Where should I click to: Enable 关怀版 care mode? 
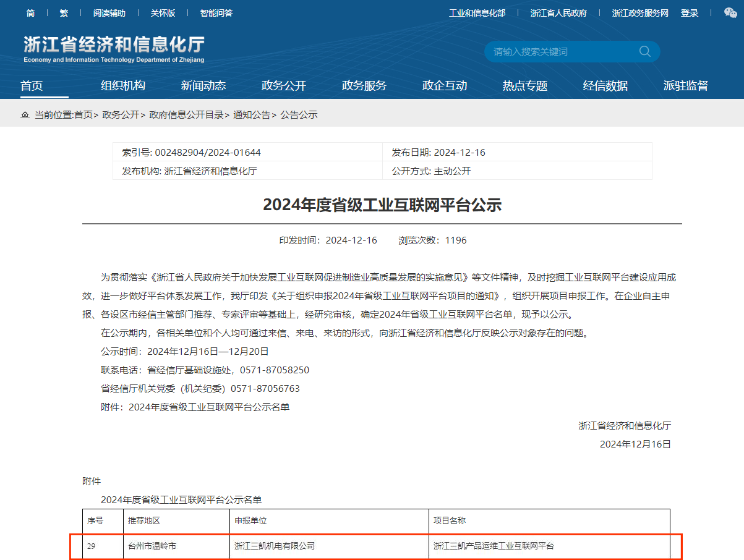point(163,13)
